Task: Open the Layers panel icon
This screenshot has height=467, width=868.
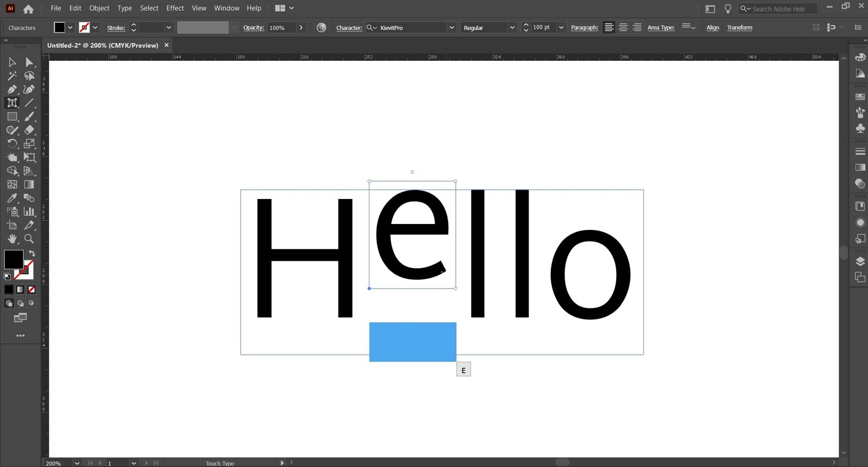Action: (x=860, y=262)
